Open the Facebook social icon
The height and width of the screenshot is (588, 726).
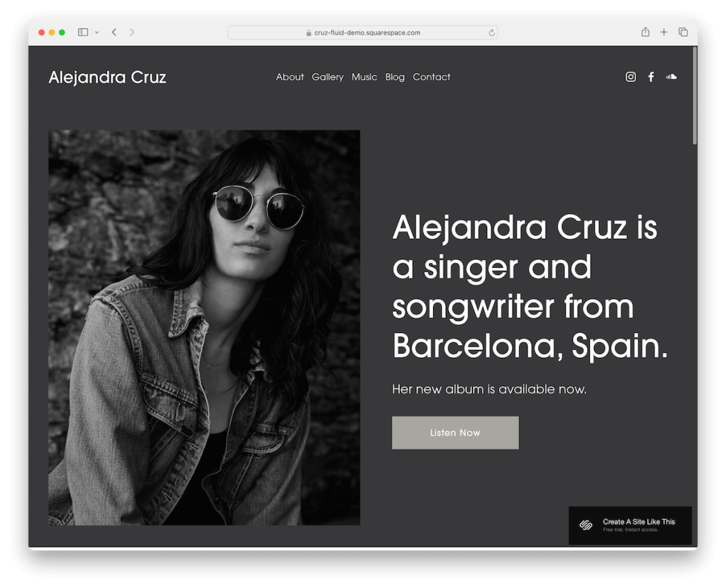point(651,77)
